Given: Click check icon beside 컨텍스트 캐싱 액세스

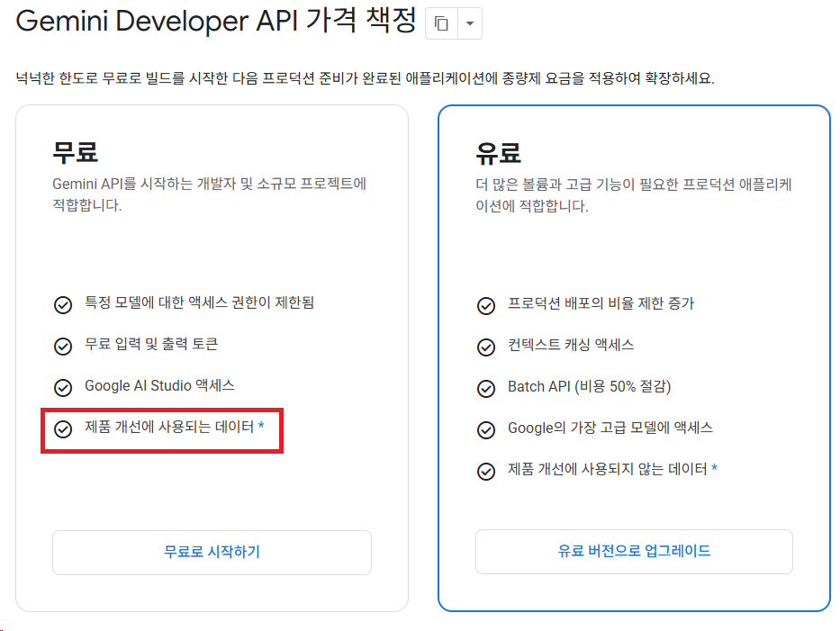Looking at the screenshot, I should coord(486,347).
